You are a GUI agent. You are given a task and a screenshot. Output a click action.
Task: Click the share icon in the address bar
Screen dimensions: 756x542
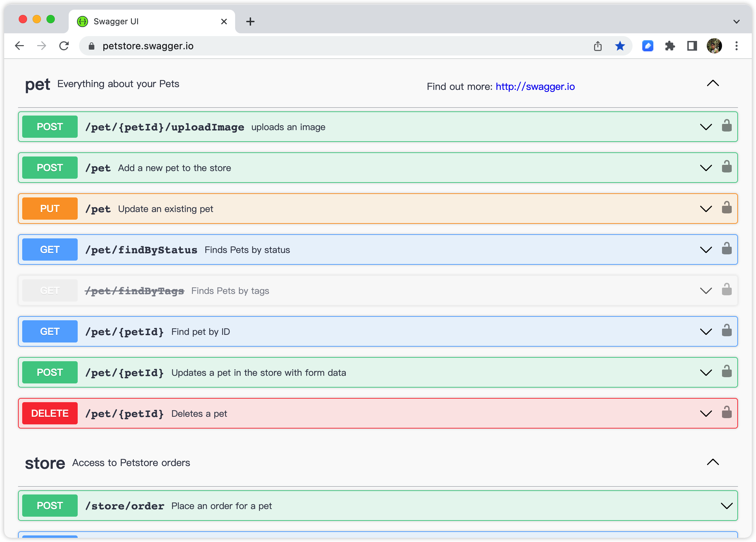point(598,46)
